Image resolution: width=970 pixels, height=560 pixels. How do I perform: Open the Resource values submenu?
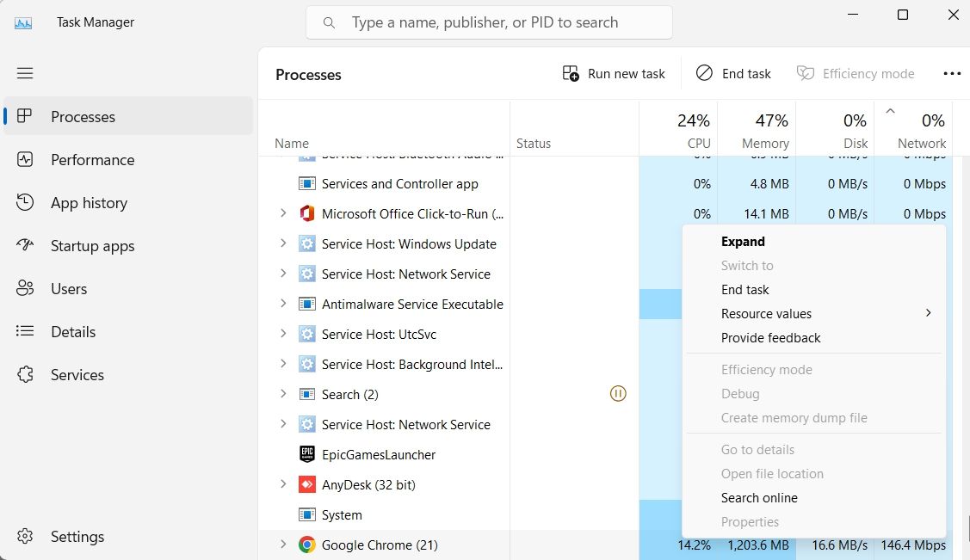(766, 313)
